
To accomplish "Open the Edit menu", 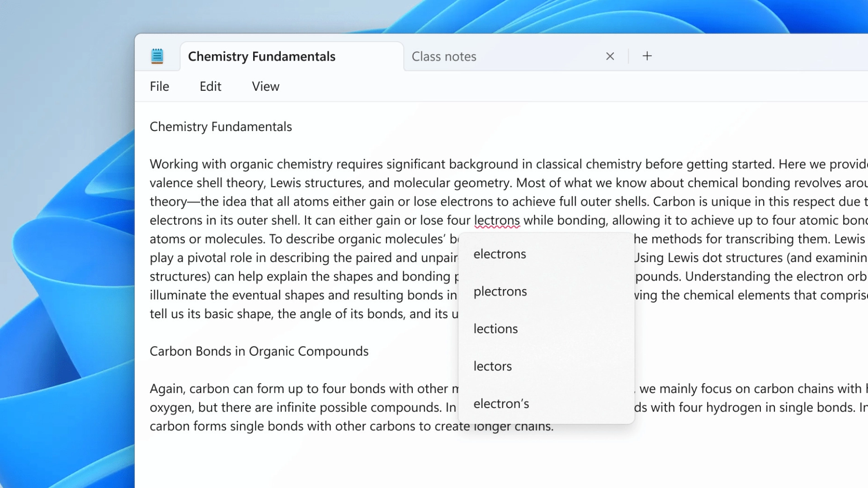I will point(210,86).
